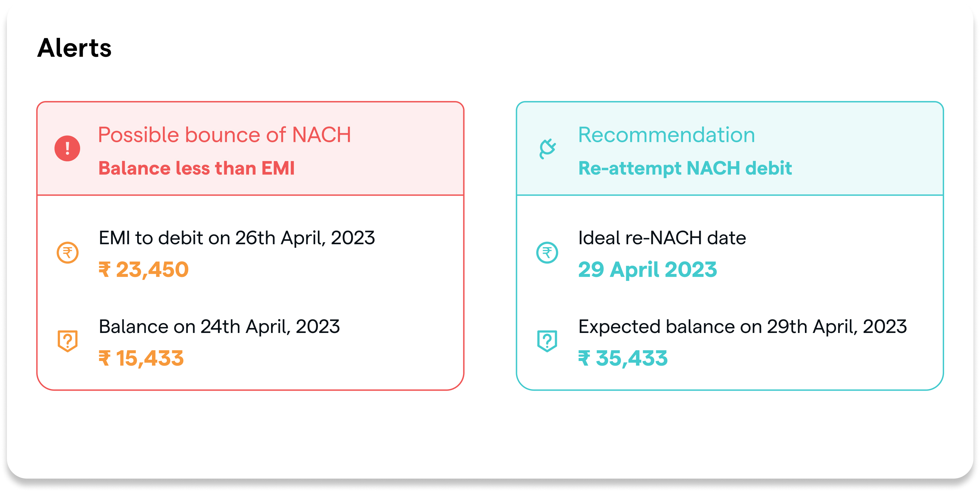This screenshot has width=980, height=492.
Task: Click the Balance less than EMI text
Action: [x=197, y=168]
